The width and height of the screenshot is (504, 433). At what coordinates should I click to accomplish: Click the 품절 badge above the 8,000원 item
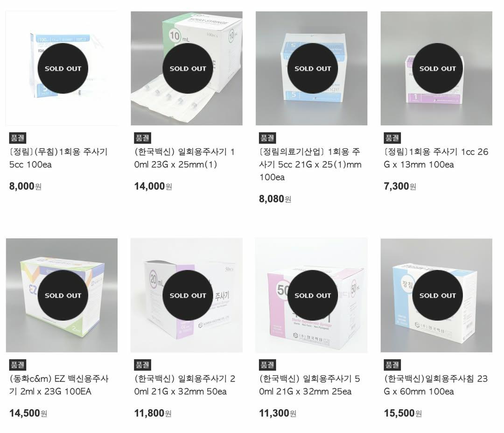(x=17, y=138)
